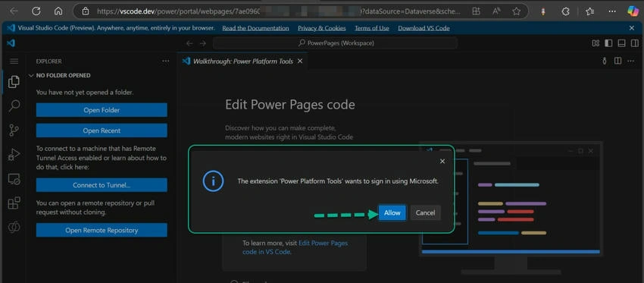Click EXPLORER panel title
644x283 pixels.
49,61
